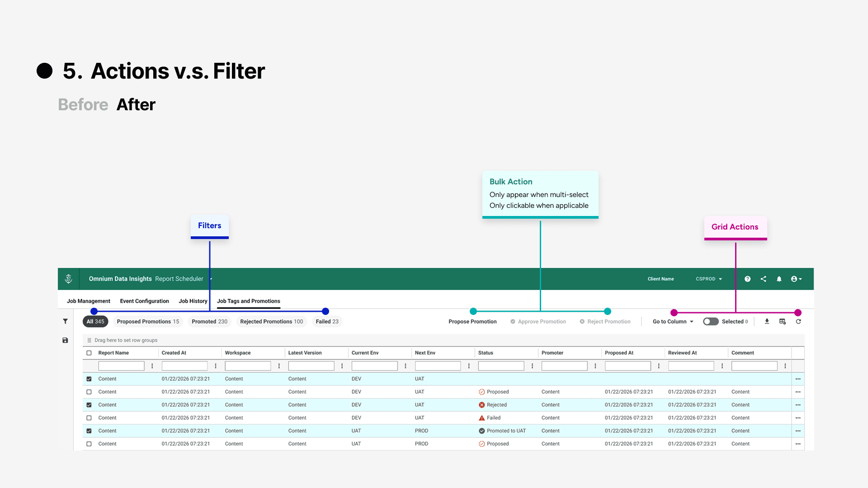Toggle select-all checkbox in Report Name header
This screenshot has height=488, width=868.
coord(89,353)
